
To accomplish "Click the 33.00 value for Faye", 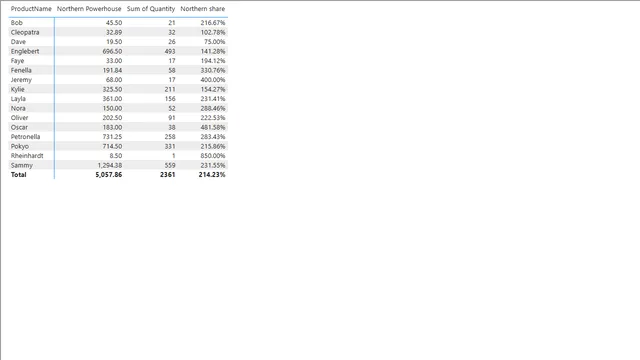I will (114, 61).
